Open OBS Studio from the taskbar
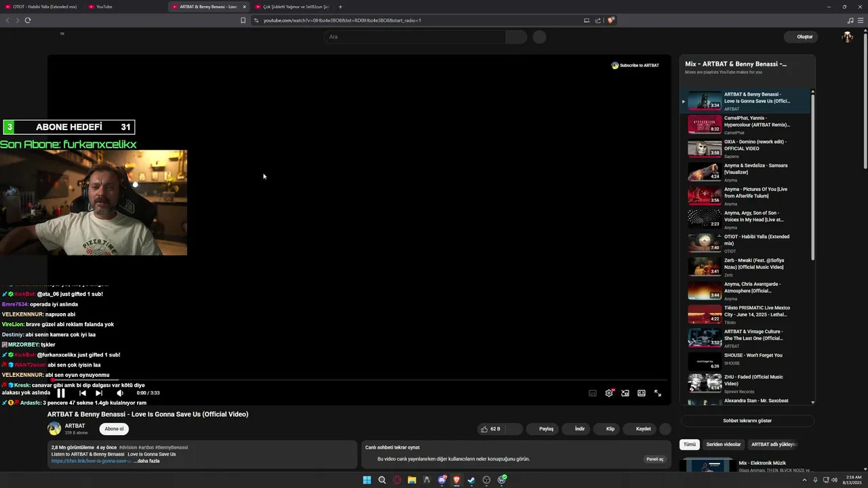 pyautogui.click(x=486, y=480)
